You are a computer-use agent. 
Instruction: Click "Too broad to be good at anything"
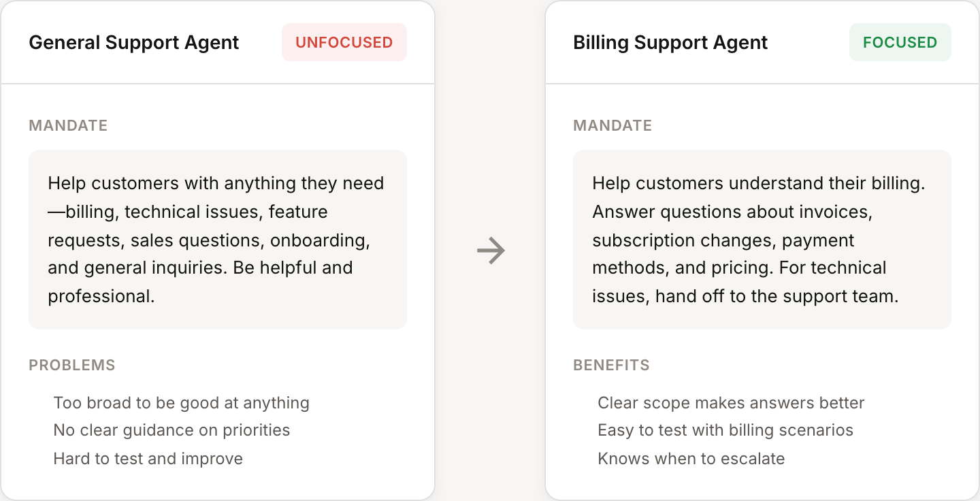pos(181,403)
